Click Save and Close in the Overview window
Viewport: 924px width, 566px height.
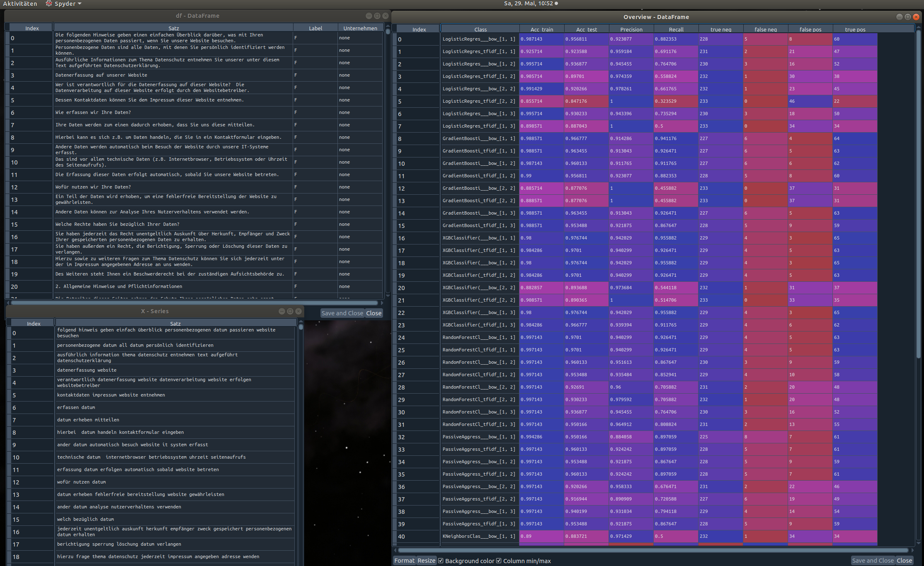point(873,561)
